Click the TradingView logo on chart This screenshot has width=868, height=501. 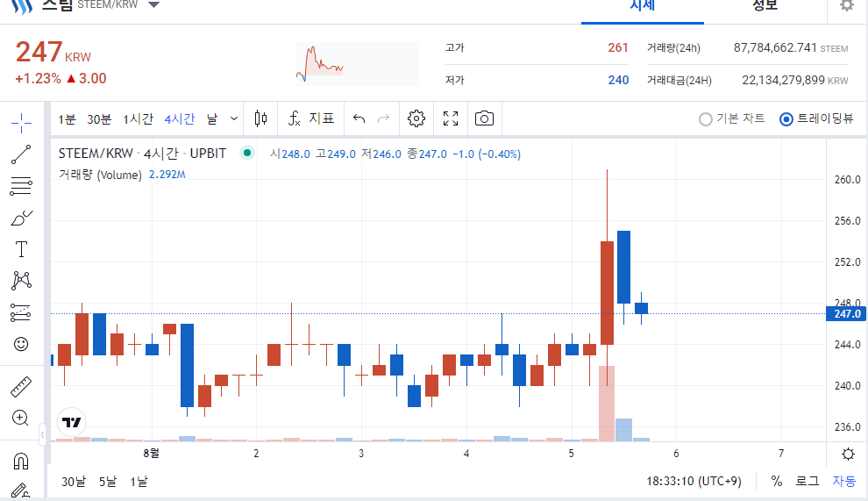71,423
